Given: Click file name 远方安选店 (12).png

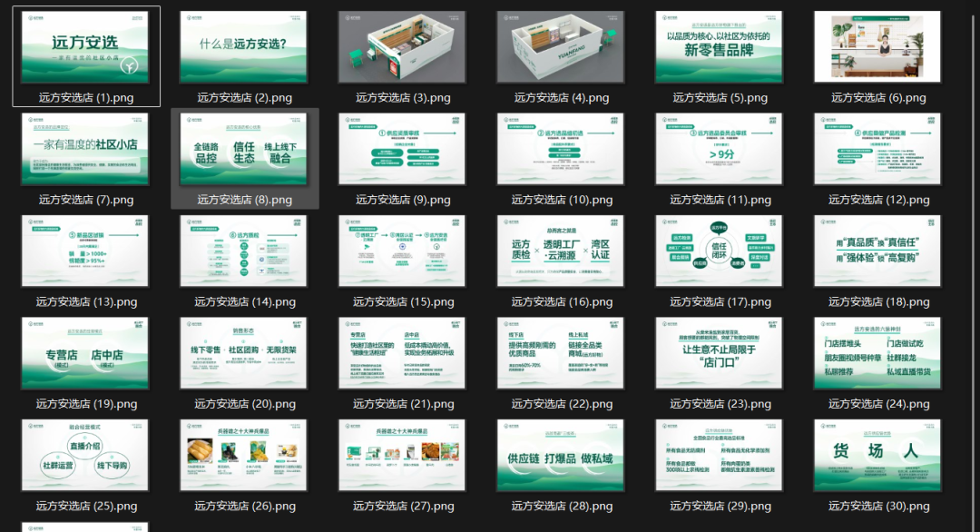Looking at the screenshot, I should (878, 200).
